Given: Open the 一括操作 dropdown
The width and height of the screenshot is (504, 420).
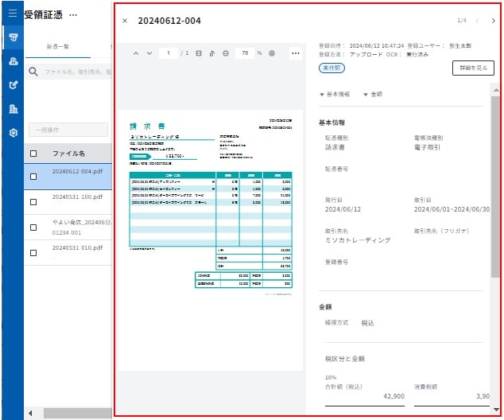Looking at the screenshot, I should tap(68, 129).
